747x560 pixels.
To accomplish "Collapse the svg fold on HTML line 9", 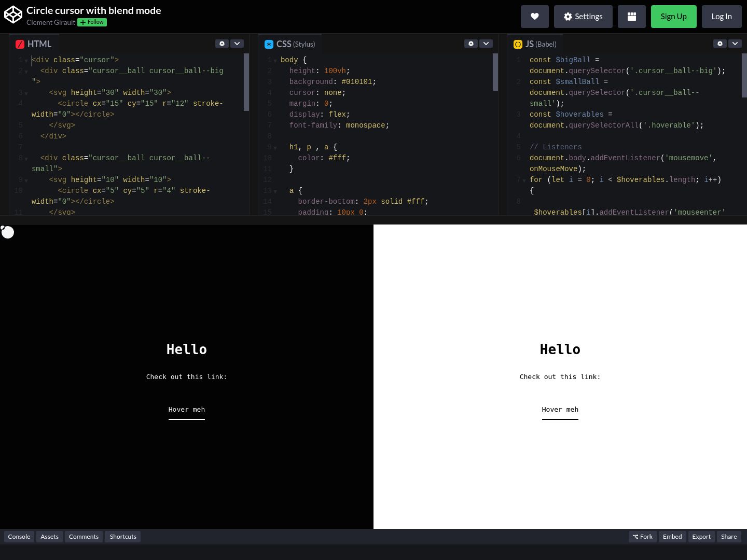I will (x=26, y=180).
